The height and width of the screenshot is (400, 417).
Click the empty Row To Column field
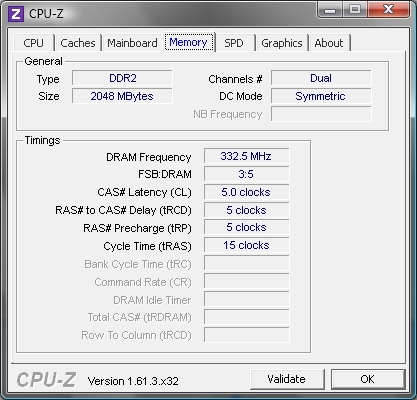tap(246, 335)
